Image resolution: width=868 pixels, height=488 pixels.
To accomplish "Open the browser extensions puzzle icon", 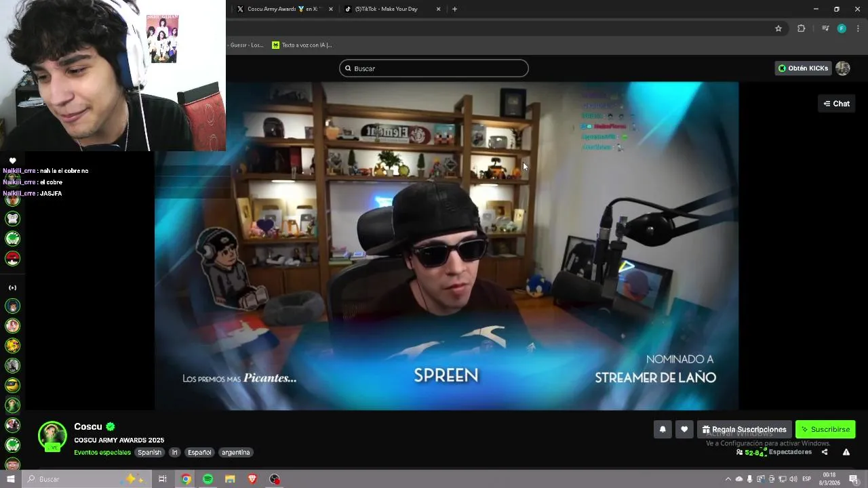I will (801, 28).
